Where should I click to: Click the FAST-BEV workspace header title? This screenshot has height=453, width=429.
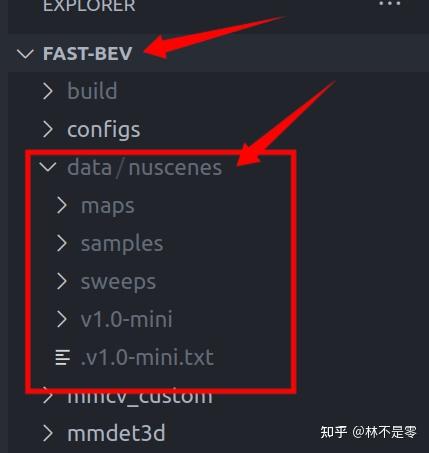click(x=88, y=54)
